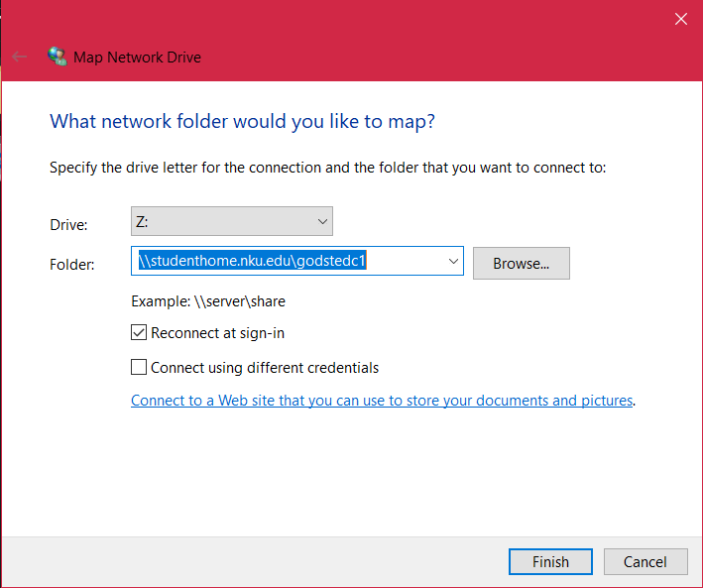Click the "Specify the drive letter" instruction text

click(x=327, y=168)
